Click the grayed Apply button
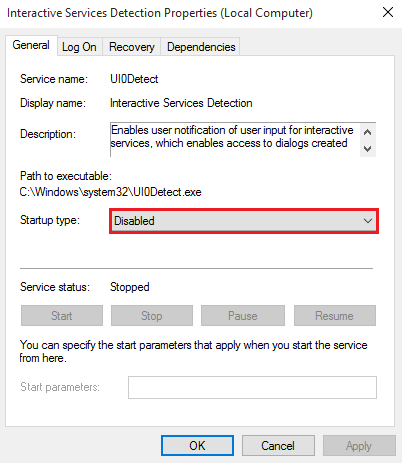The height and width of the screenshot is (463, 402). coord(359,446)
